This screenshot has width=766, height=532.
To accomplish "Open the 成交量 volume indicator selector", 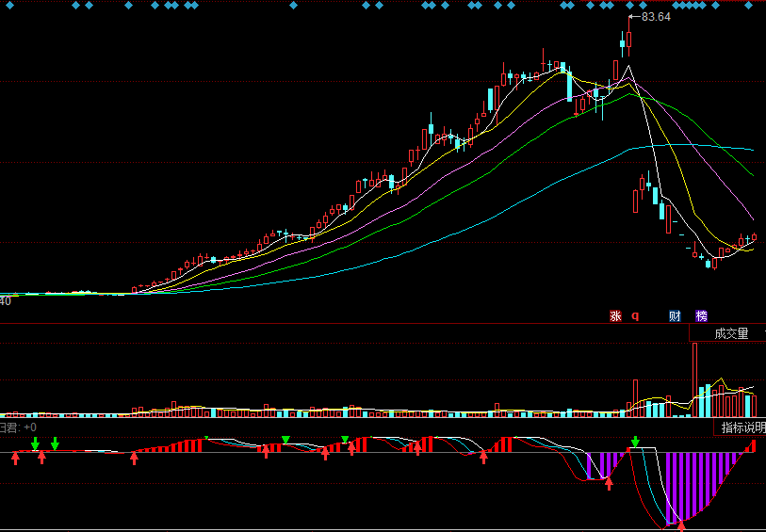I will pyautogui.click(x=730, y=333).
